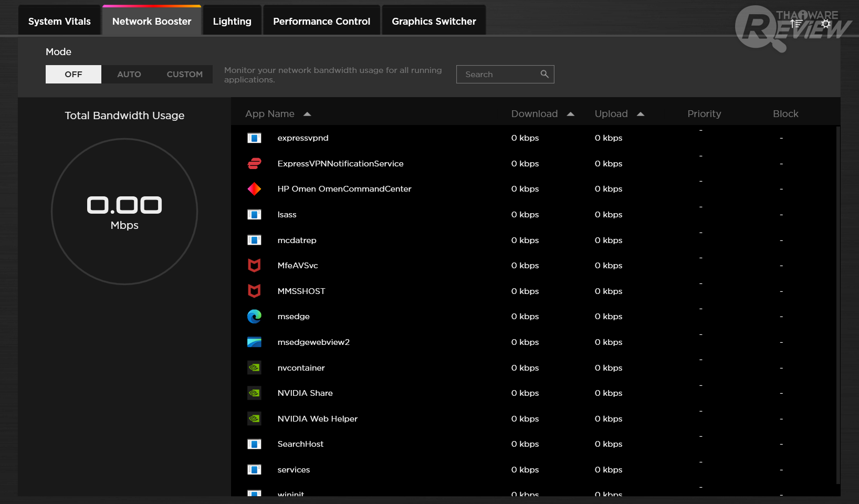This screenshot has height=504, width=859.
Task: Click the NVIDIA Share icon
Action: 254,393
